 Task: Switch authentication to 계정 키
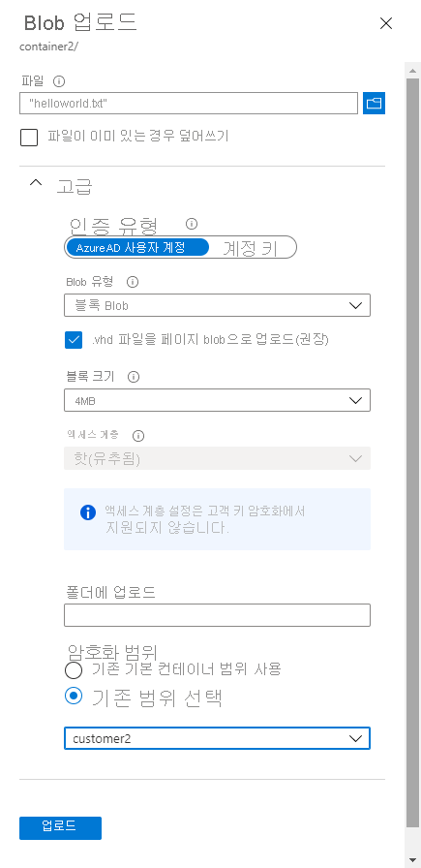point(250,248)
